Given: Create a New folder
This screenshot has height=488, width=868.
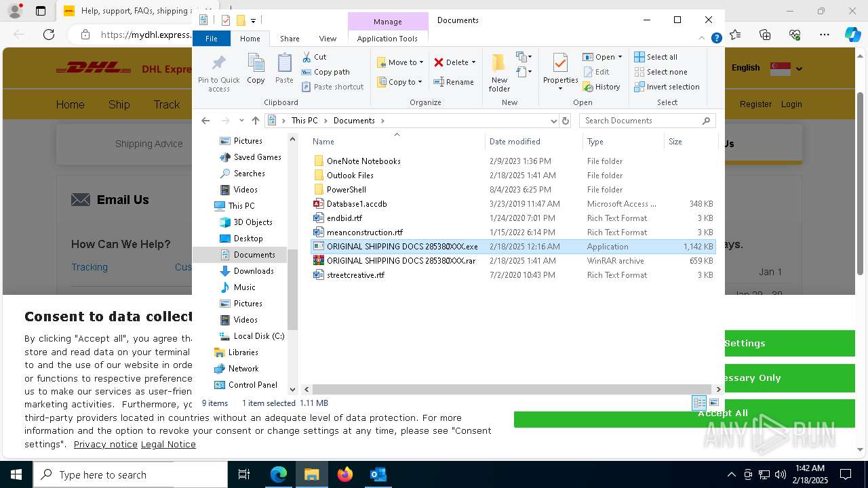Looking at the screenshot, I should 499,73.
